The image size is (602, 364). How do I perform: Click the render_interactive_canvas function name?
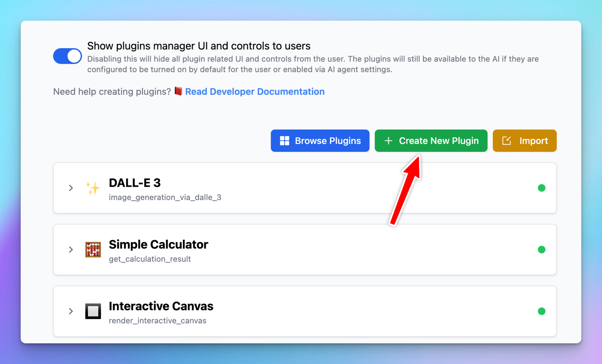click(x=157, y=320)
